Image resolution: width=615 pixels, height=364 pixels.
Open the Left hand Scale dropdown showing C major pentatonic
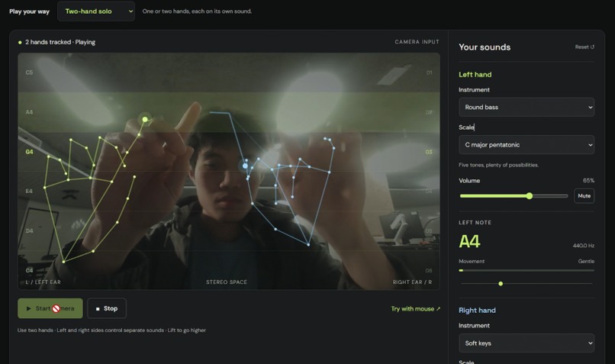[526, 145]
